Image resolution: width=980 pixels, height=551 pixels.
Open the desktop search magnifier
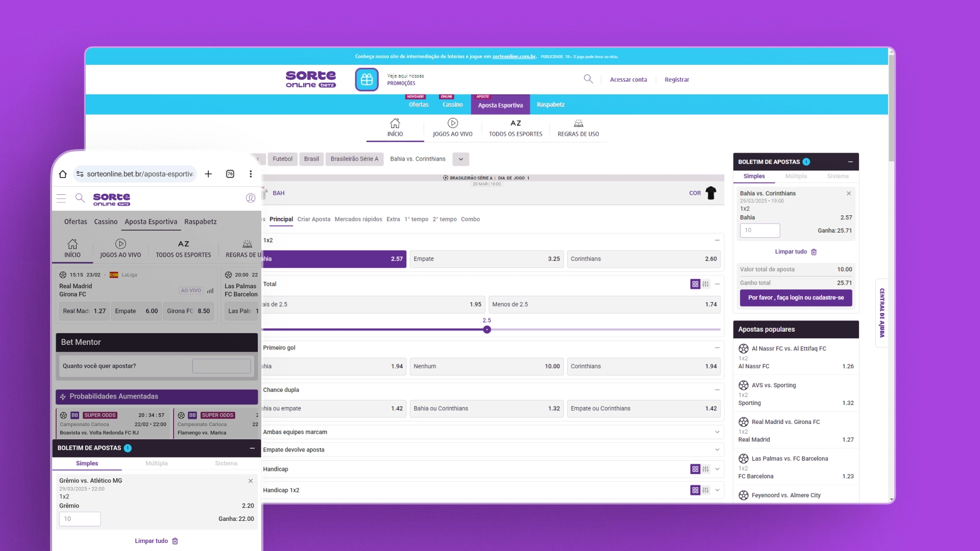588,79
